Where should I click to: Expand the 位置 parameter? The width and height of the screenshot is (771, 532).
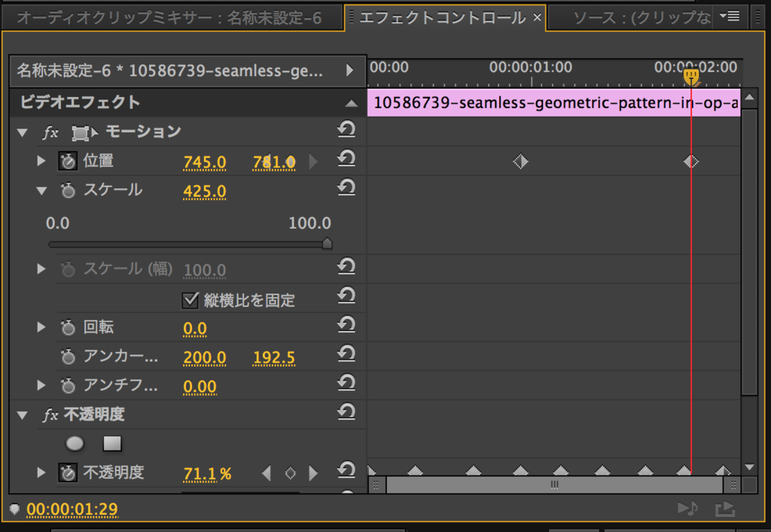point(41,160)
